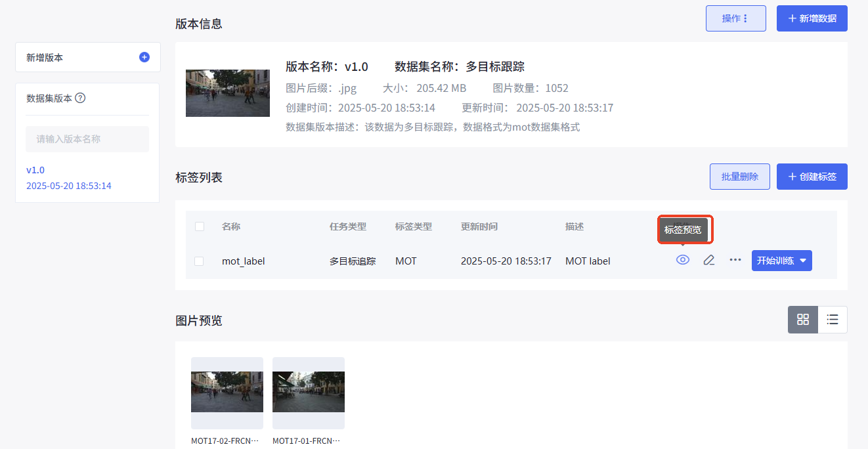Click the 图片后缀: .jpg text
Screen dimensions: 868x449
click(x=321, y=88)
